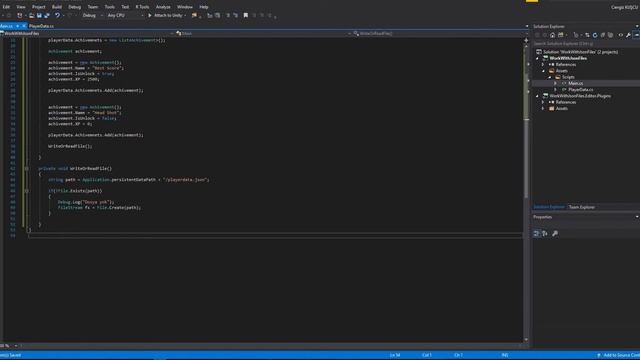Open the Any CPU platform dropdown
Screen dimensions: 640x360
click(x=125, y=16)
